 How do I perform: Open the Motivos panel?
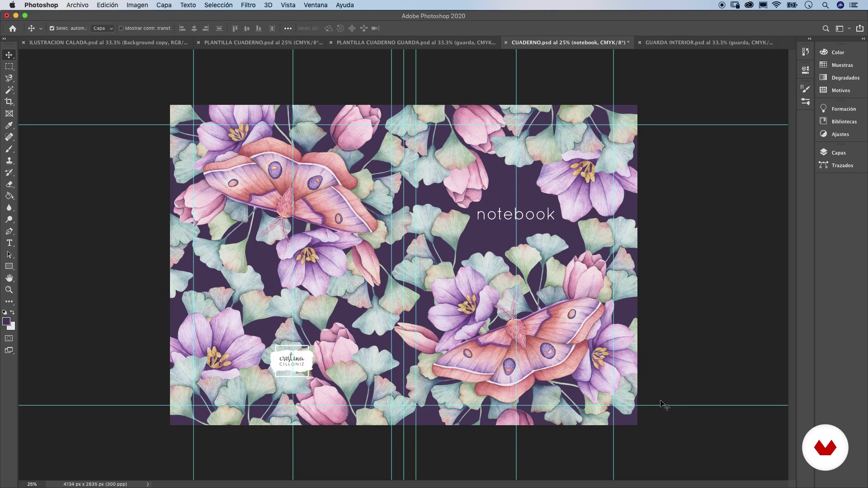(x=841, y=90)
